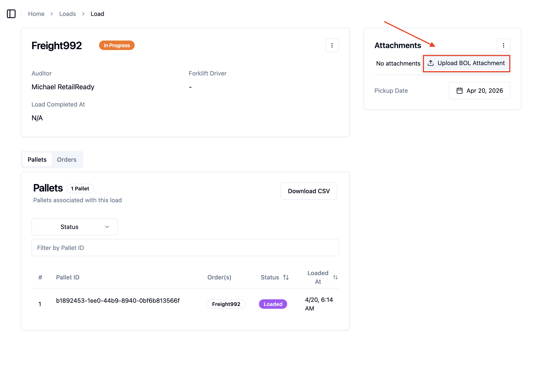Open Freight992 load options menu
Image resolution: width=542 pixels, height=392 pixels.
coord(332,45)
